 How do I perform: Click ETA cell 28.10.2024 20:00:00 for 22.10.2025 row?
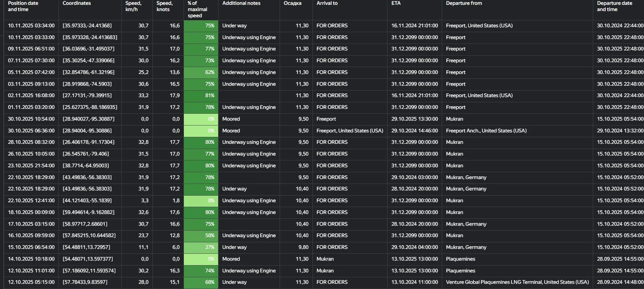click(x=414, y=189)
